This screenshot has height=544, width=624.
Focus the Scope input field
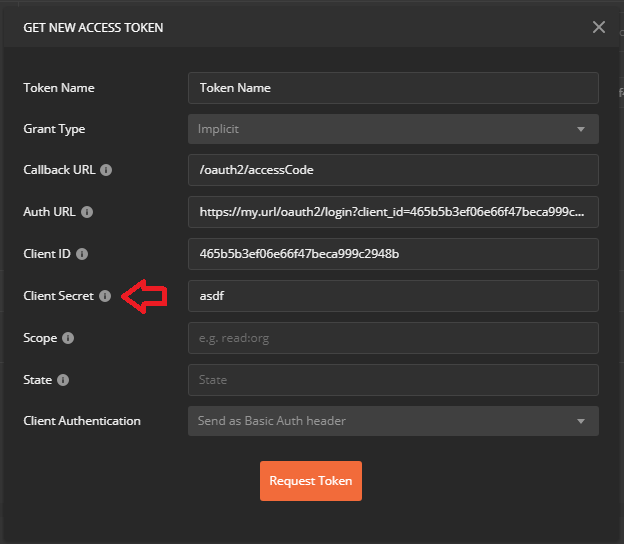pos(393,338)
